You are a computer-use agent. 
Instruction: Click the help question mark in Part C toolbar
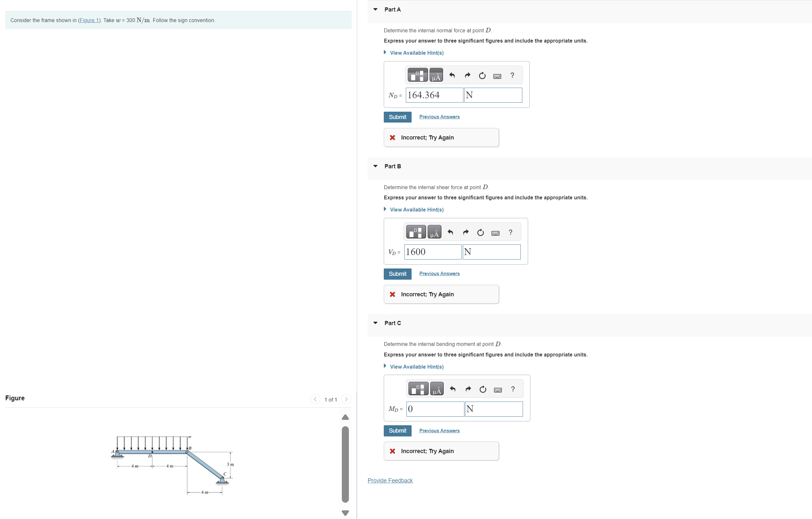(513, 389)
